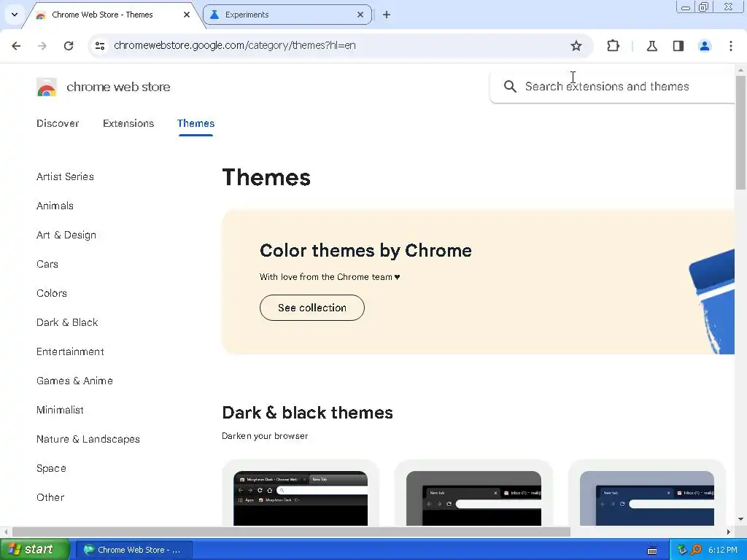
Task: Close the Experiments tab
Action: tap(360, 15)
